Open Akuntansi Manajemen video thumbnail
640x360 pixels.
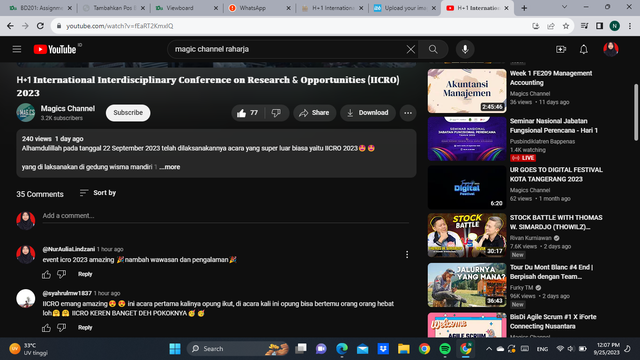(467, 91)
